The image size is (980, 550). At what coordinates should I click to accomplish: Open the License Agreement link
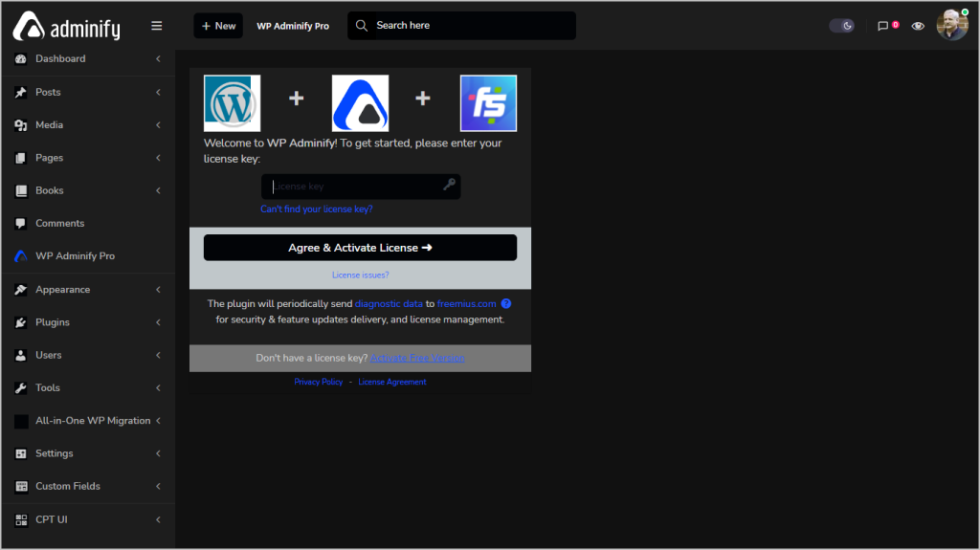coord(391,382)
